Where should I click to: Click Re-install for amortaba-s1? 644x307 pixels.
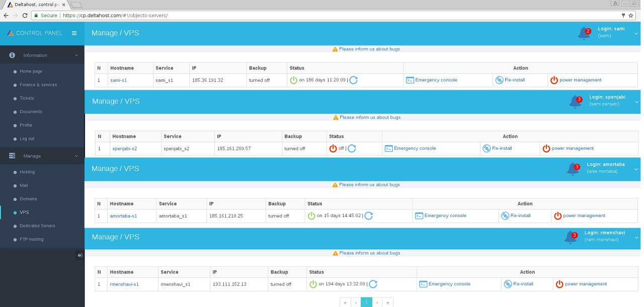520,216
